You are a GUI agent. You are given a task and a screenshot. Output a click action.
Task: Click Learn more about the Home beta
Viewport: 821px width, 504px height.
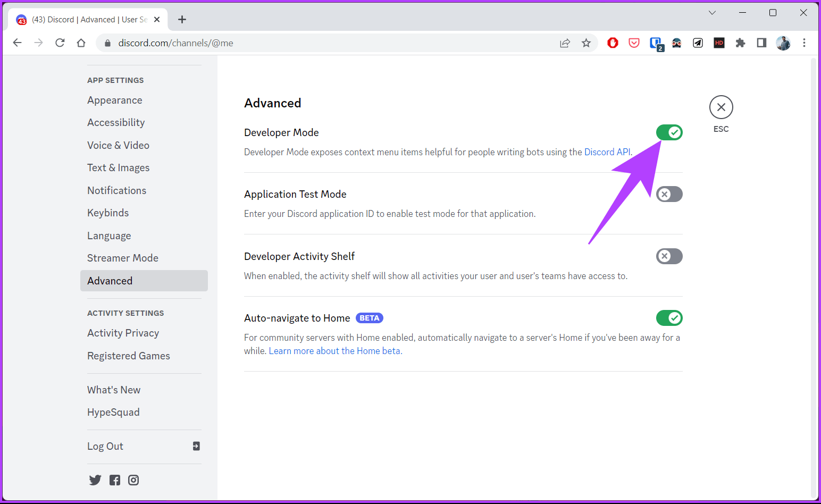(x=334, y=350)
